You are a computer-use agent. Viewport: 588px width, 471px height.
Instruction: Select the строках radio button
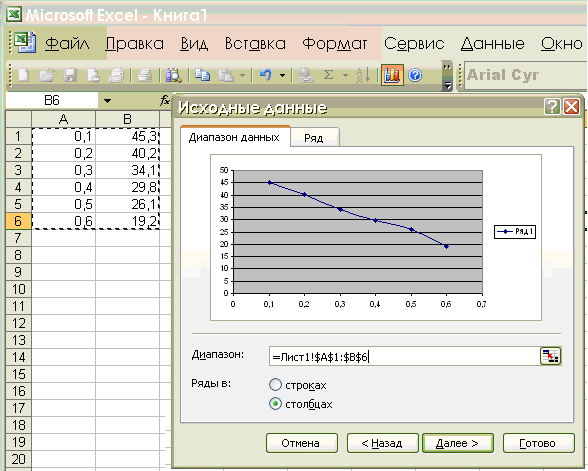tap(275, 385)
